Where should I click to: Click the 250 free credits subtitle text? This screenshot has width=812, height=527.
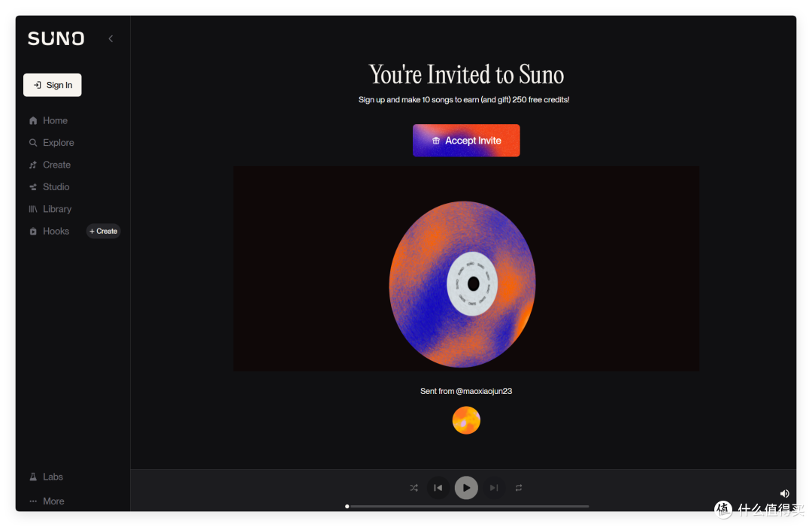point(464,100)
